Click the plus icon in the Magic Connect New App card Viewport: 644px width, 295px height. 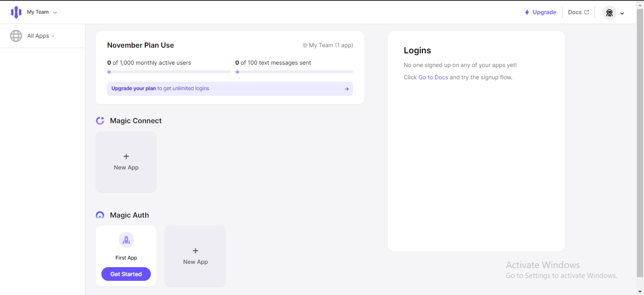coord(126,156)
